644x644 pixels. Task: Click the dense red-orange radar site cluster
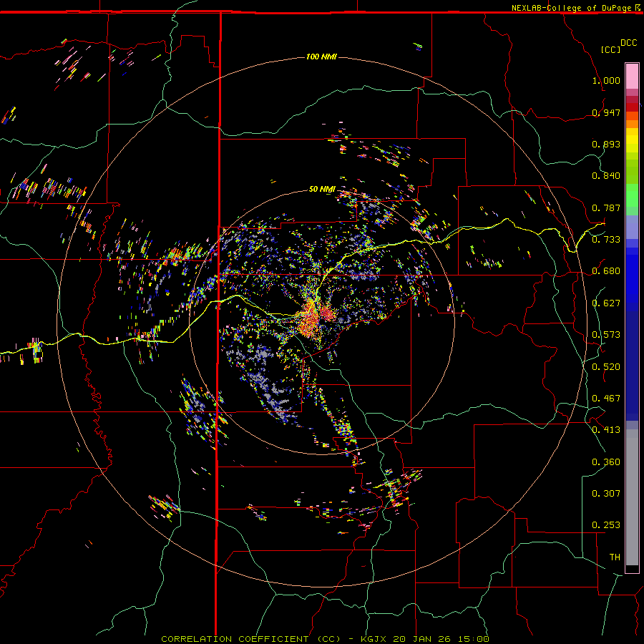[316, 317]
